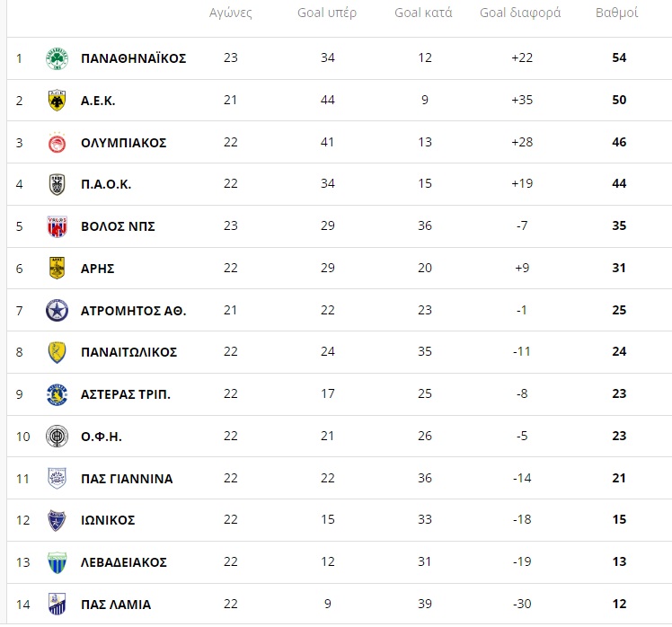Click the O.F.I. black circular logo

57,437
